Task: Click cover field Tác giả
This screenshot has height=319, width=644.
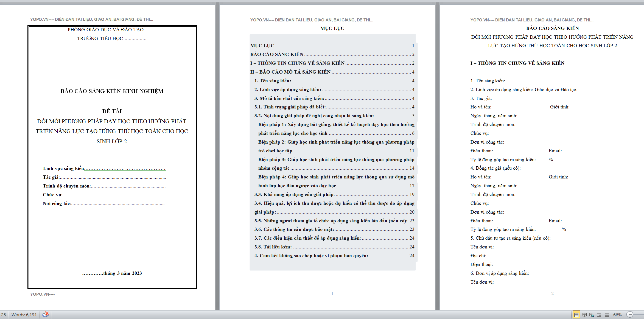Action: point(104,177)
